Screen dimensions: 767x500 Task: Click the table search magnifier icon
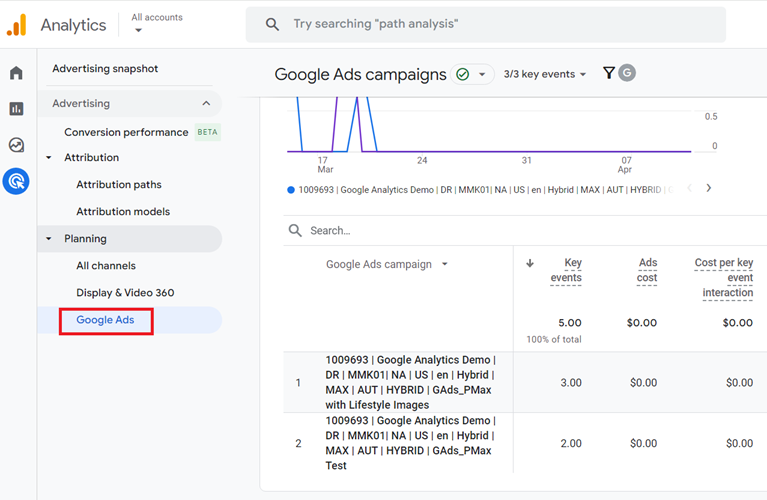pos(295,230)
